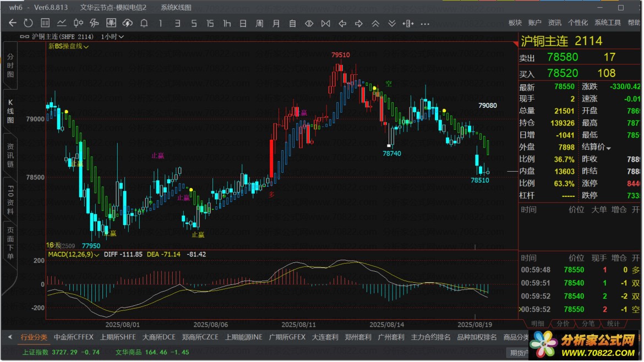This screenshot has height=362, width=644.
Task: Select the weekly 周 period button
Action: click(x=260, y=24)
